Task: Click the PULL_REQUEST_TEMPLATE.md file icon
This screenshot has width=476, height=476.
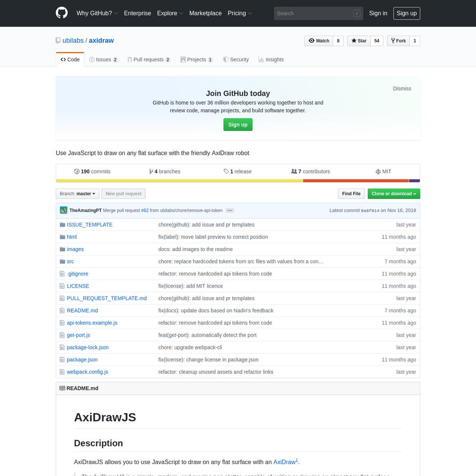Action: [62, 298]
